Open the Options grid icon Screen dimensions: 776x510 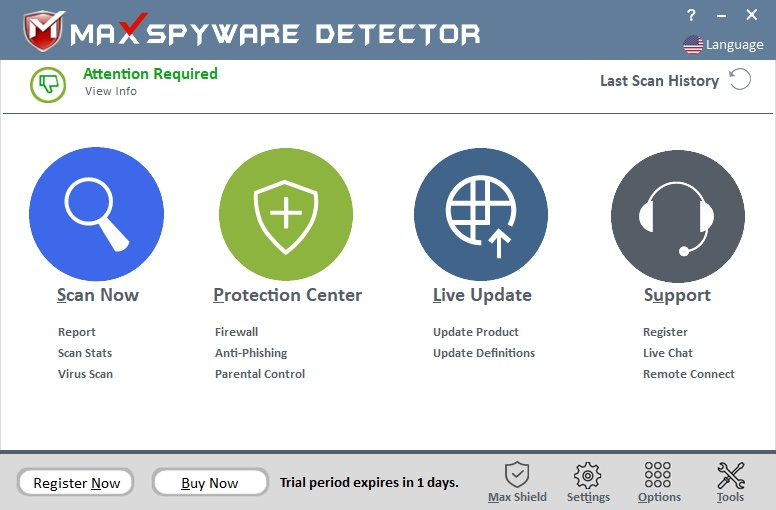pos(658,475)
